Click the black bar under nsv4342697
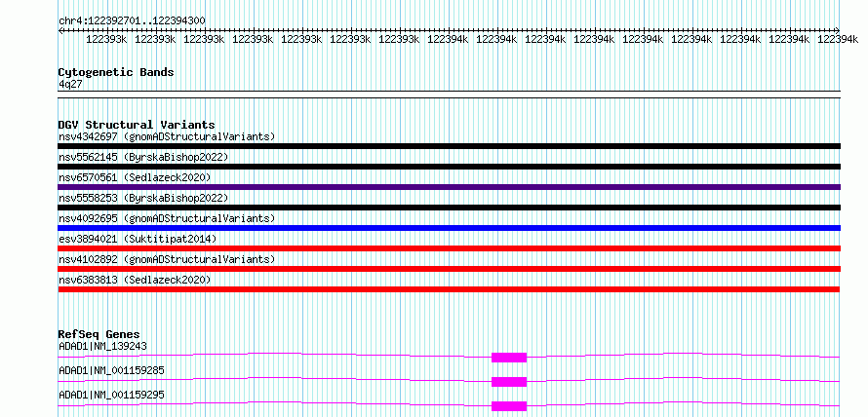 coord(450,146)
